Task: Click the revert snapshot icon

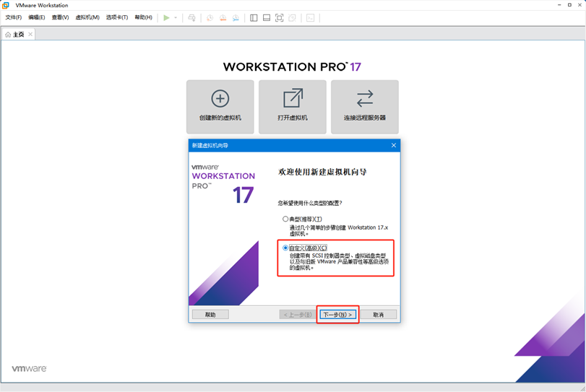Action: pos(223,17)
